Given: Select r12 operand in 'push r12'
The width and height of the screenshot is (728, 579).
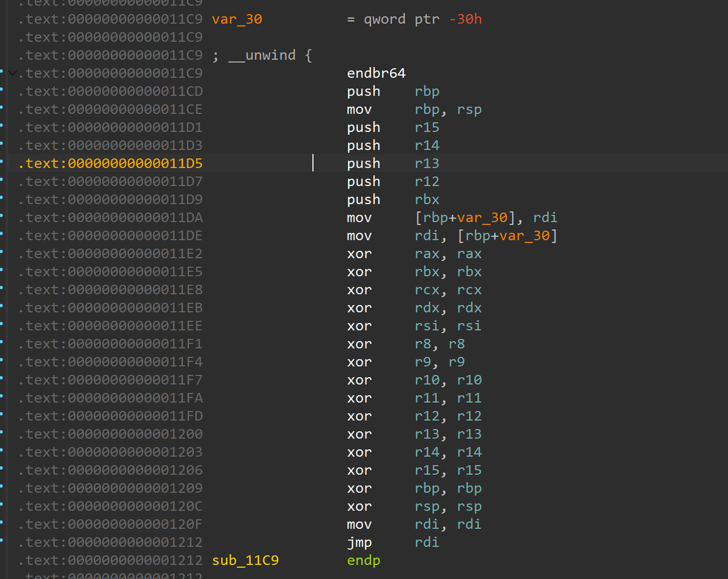Looking at the screenshot, I should coord(427,182).
